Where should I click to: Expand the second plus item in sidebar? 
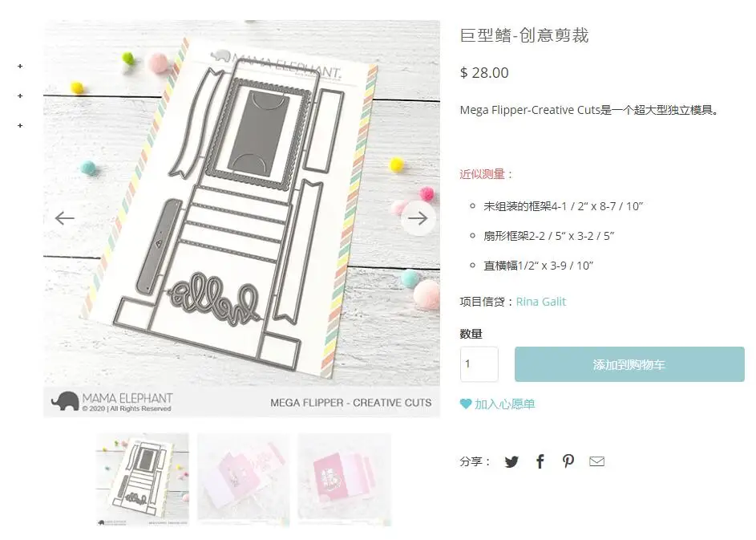(20, 96)
